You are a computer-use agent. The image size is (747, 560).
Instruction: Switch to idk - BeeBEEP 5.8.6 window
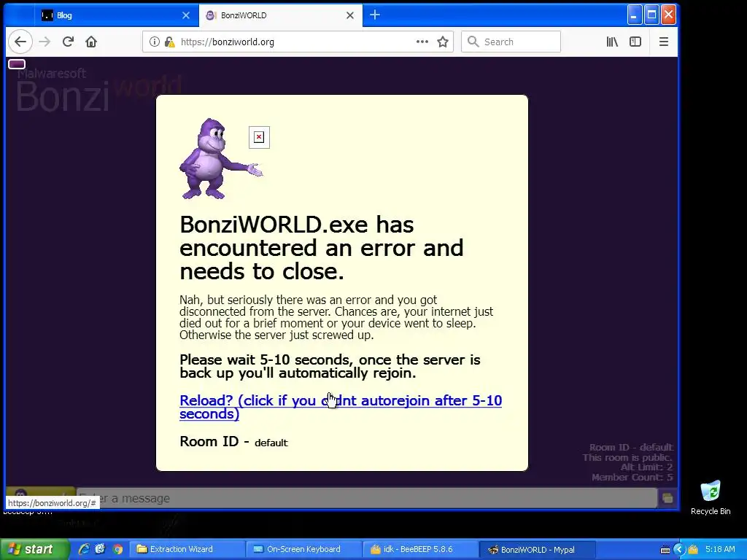point(420,549)
